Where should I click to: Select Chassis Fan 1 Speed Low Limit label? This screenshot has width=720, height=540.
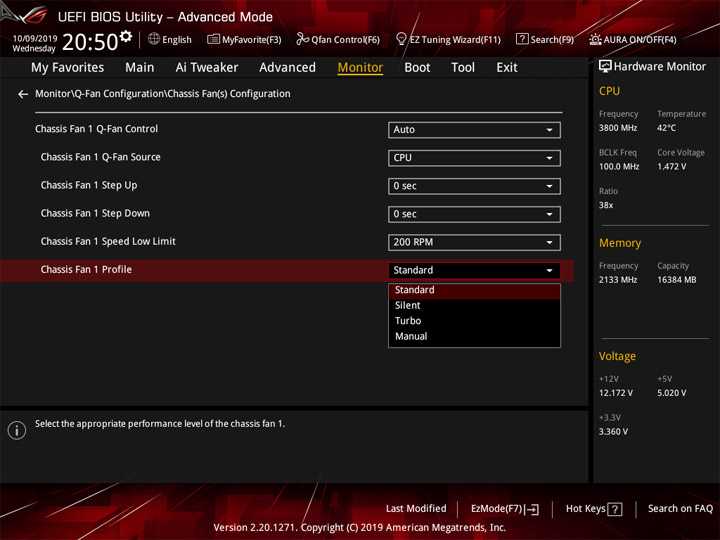pyautogui.click(x=108, y=241)
